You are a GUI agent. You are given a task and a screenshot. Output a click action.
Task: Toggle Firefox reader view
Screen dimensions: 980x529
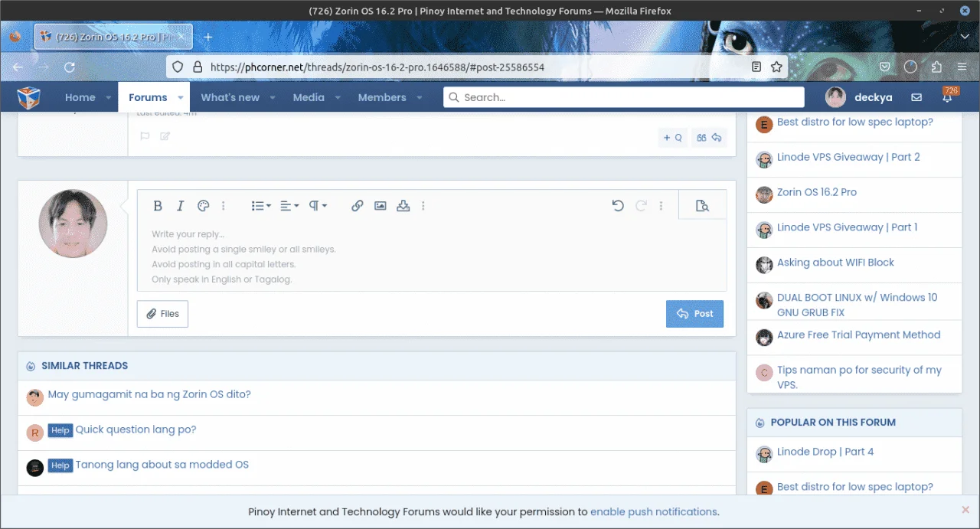coord(756,67)
